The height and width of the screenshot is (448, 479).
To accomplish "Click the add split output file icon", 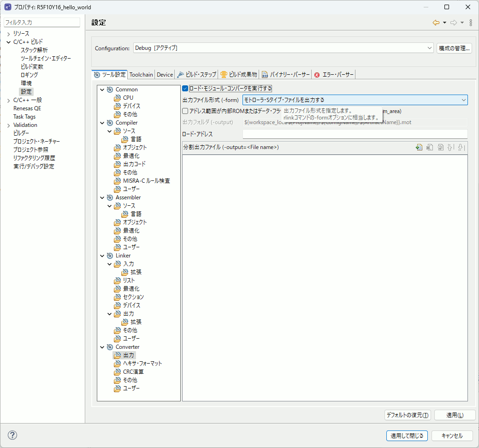I will (419, 148).
